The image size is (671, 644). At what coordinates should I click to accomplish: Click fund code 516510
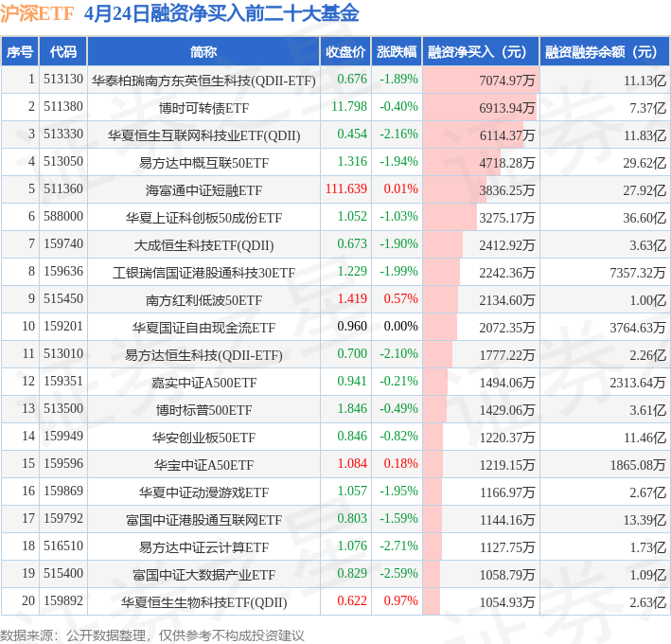(x=63, y=546)
